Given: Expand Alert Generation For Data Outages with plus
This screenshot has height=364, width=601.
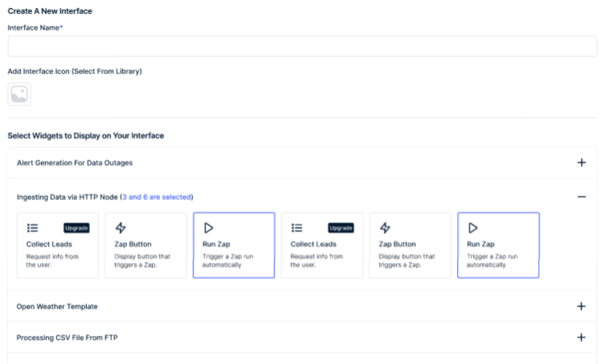Looking at the screenshot, I should (582, 162).
